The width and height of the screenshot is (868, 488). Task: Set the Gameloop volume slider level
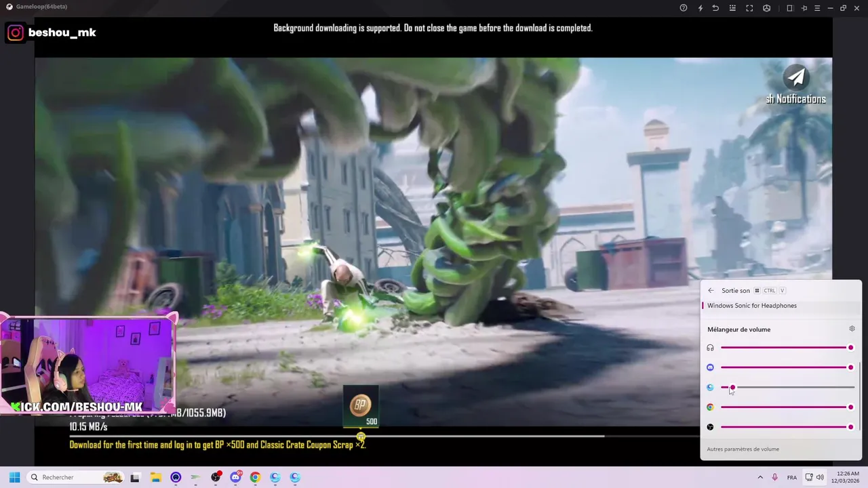[787, 388]
